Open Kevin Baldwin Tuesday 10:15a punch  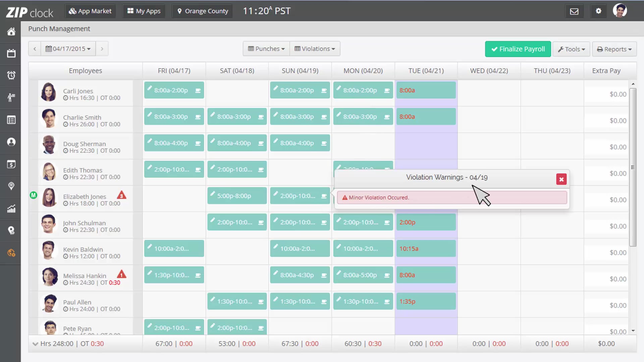pos(426,248)
